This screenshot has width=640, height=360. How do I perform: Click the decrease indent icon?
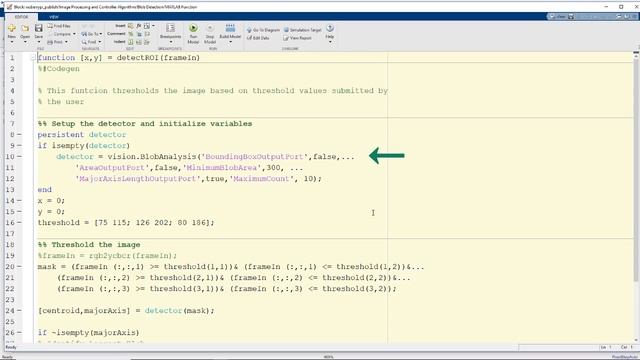[x=147, y=42]
